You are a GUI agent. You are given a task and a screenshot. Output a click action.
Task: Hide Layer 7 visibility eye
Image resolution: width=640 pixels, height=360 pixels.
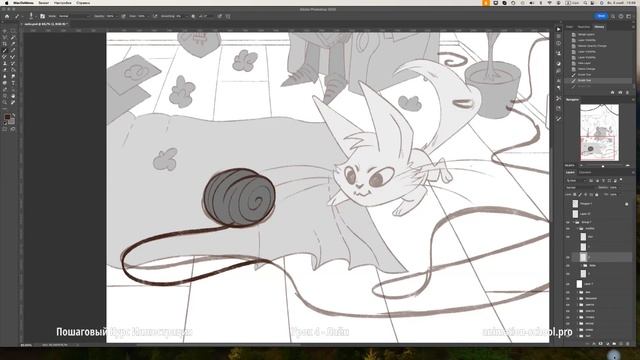[x=568, y=284]
